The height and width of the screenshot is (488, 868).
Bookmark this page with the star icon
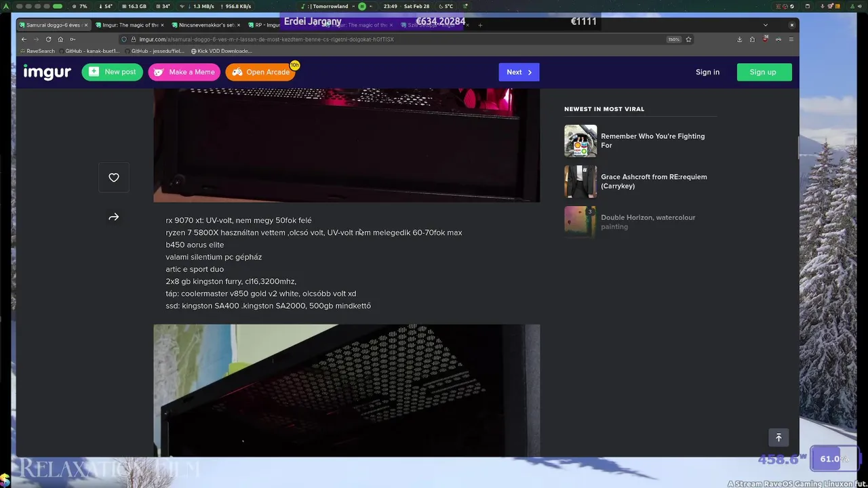[x=688, y=39]
